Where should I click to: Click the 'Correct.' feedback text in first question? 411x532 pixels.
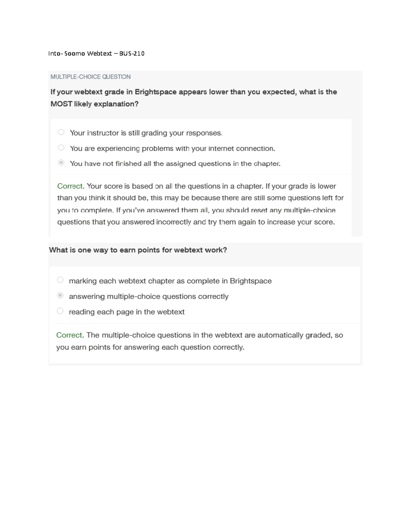(70, 186)
